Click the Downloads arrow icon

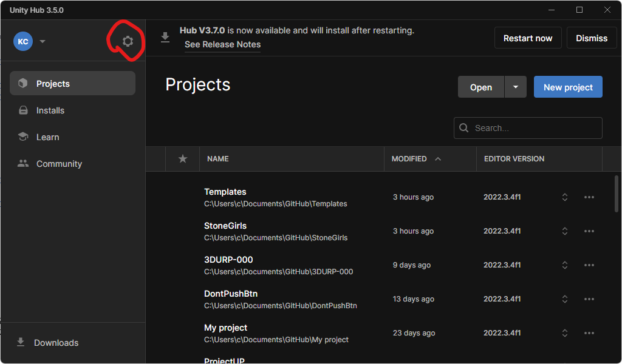21,342
